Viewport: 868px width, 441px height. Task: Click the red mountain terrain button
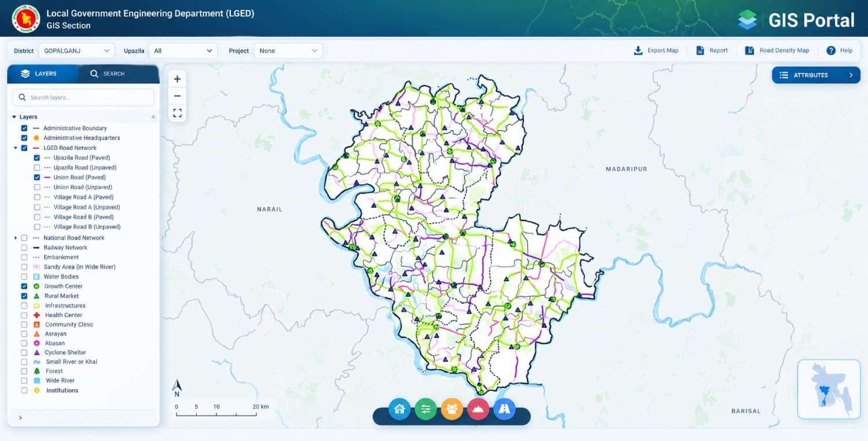point(478,409)
